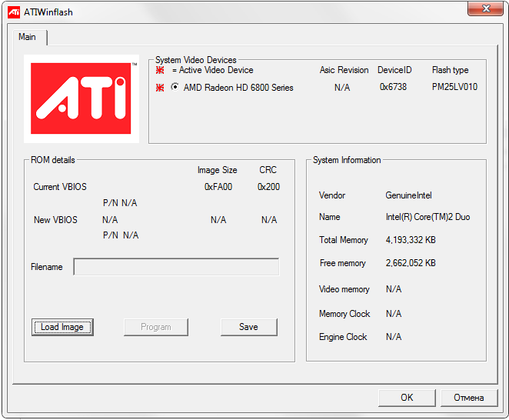
Task: Click the 'AMD Radeon HD 6800 Series' text
Action: coord(238,88)
